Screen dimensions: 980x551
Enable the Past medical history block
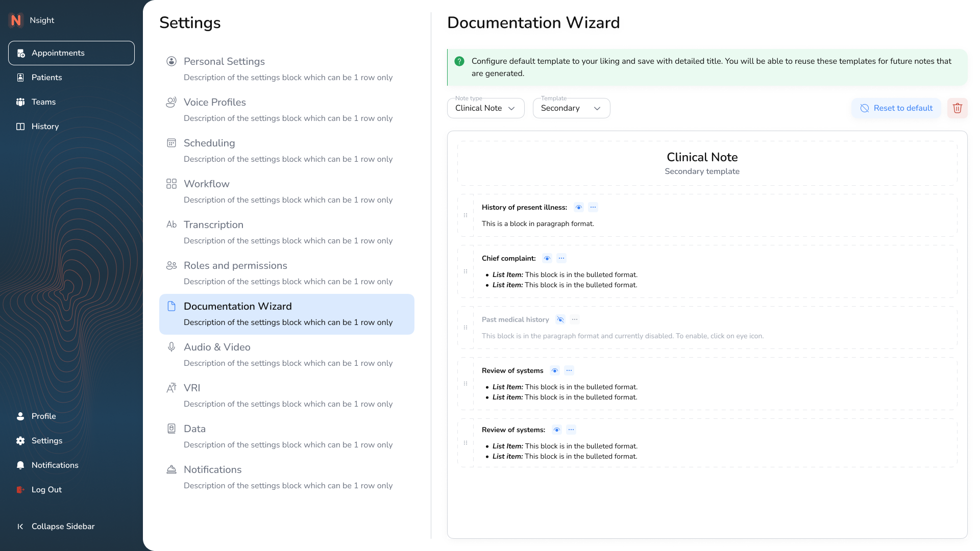[560, 319]
